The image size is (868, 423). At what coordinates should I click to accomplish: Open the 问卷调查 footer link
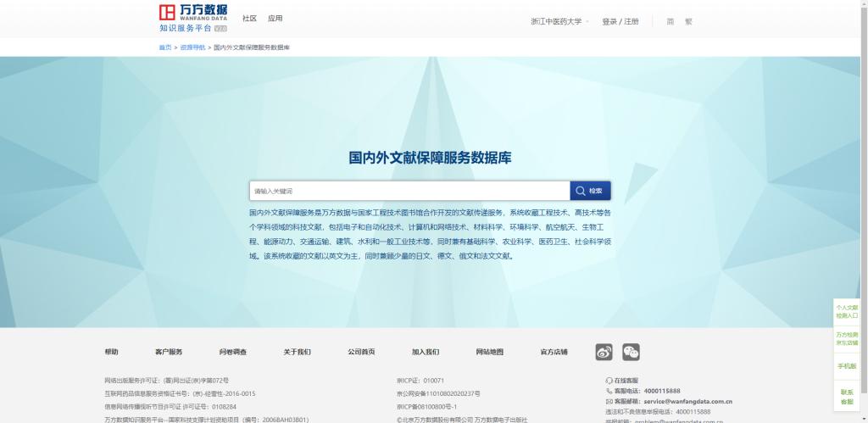pyautogui.click(x=233, y=352)
